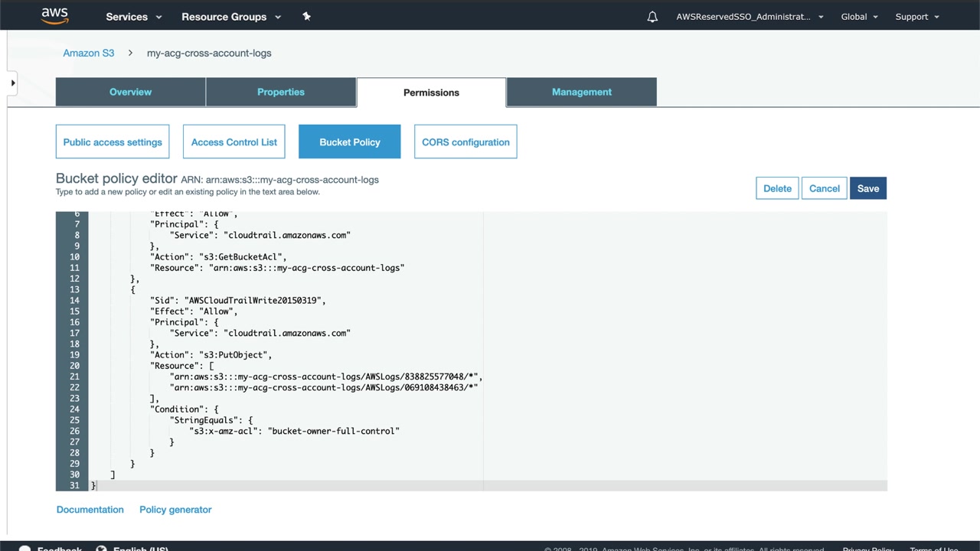Click the Resource ARN on editor line 11
The width and height of the screenshot is (980, 551).
coord(306,268)
